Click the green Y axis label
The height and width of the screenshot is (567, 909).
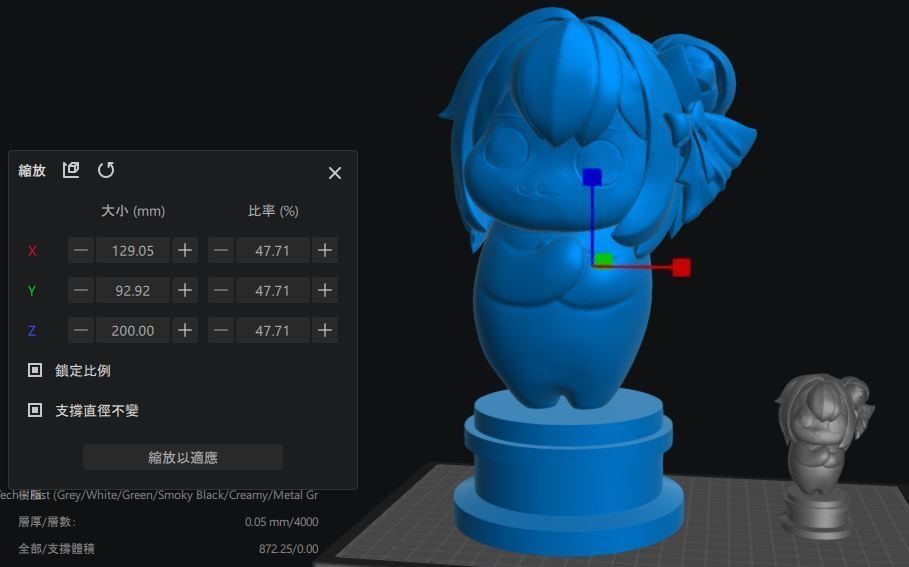32,291
